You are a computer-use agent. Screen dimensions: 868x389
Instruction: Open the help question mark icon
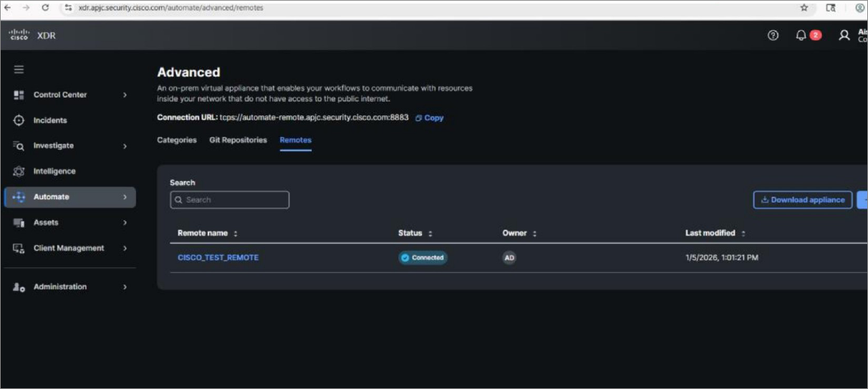[x=773, y=35]
